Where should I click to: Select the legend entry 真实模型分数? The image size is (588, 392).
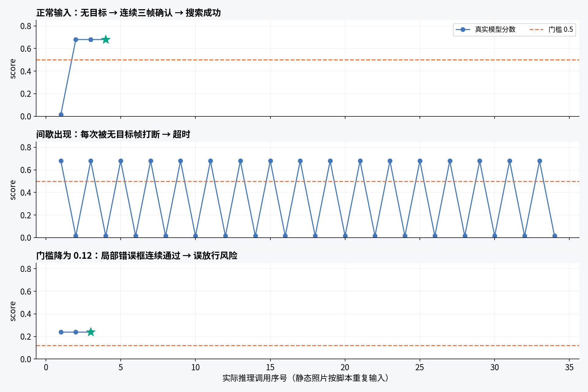click(486, 29)
